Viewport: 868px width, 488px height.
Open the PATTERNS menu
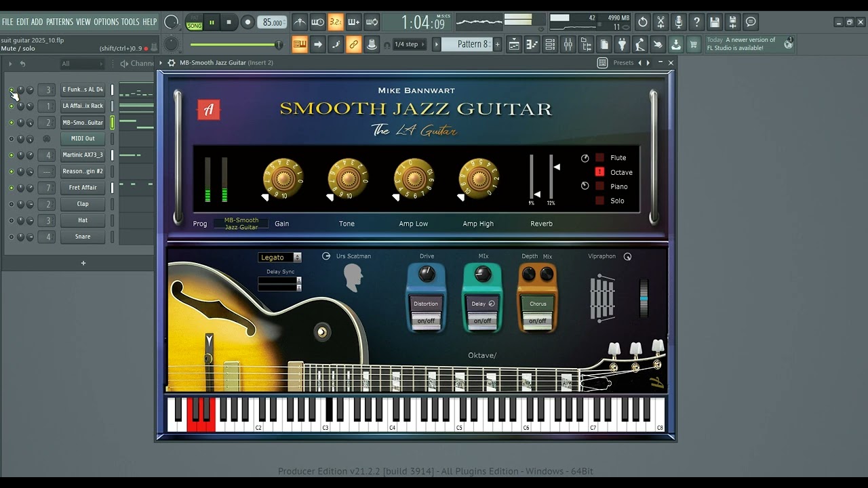tap(60, 22)
